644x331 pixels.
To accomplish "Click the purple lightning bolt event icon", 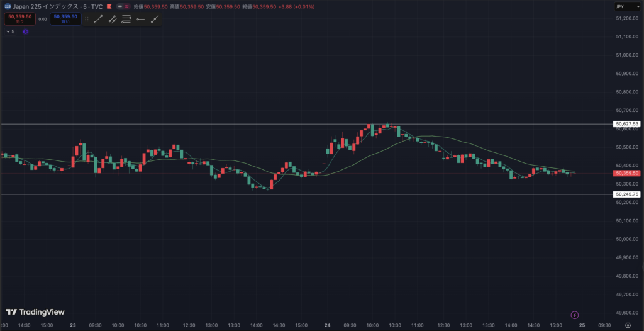I will 574,315.
